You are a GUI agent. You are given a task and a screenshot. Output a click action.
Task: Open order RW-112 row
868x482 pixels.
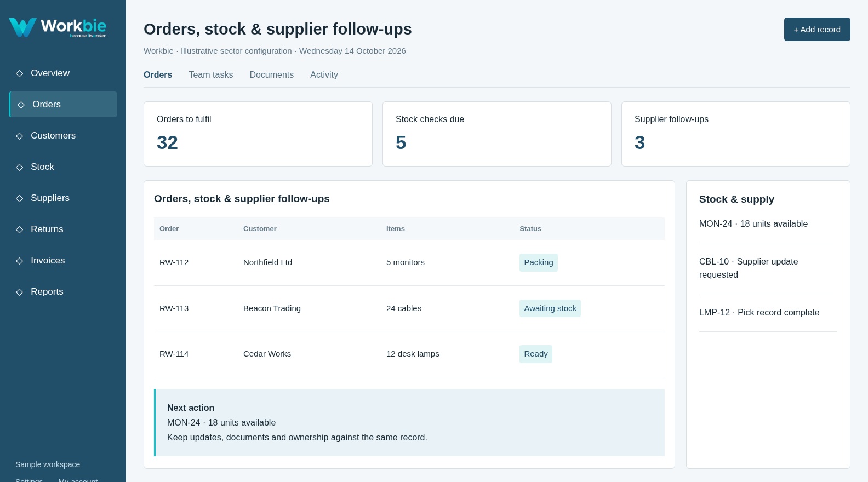pos(409,262)
